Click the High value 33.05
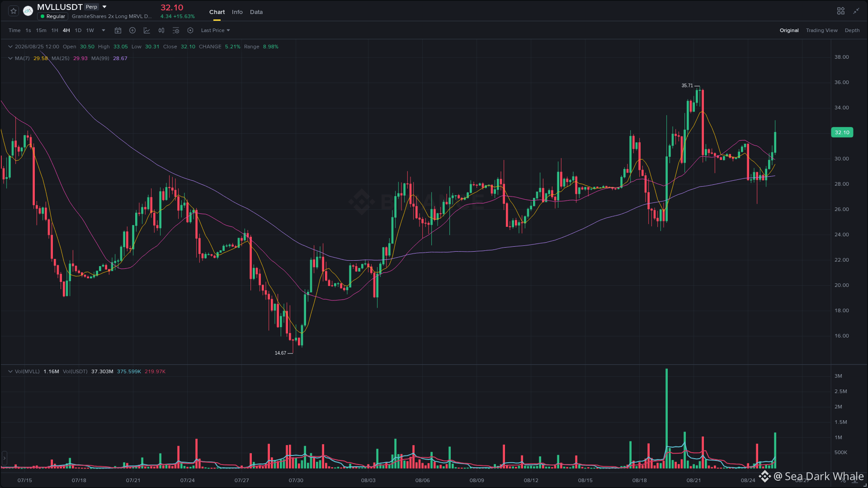This screenshot has width=868, height=488. coord(121,47)
